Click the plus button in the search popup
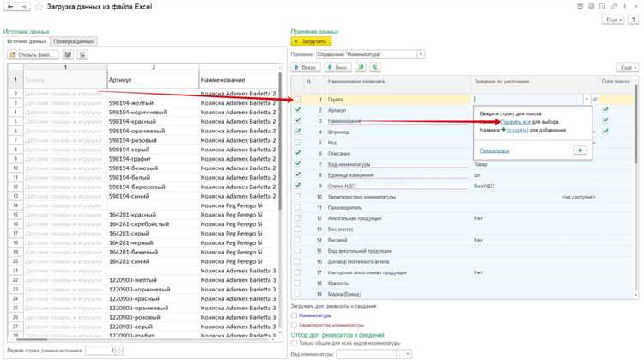Screen dimensions: 644x361 (580, 150)
